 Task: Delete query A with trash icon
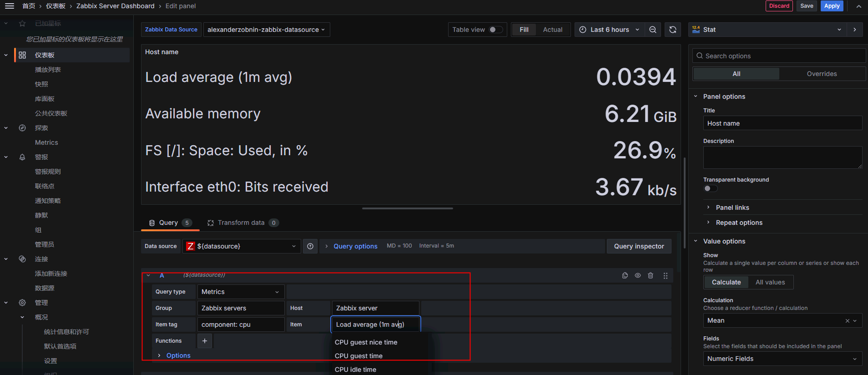point(651,275)
